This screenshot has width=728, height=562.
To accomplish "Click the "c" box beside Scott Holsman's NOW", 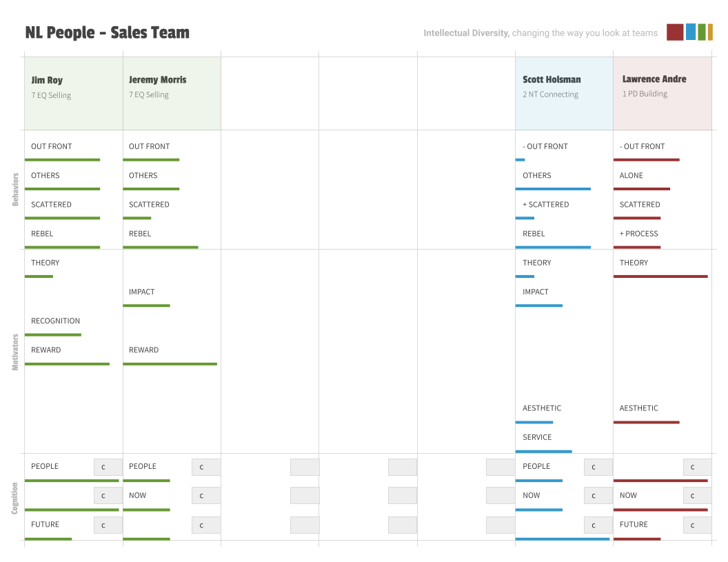I will click(598, 496).
